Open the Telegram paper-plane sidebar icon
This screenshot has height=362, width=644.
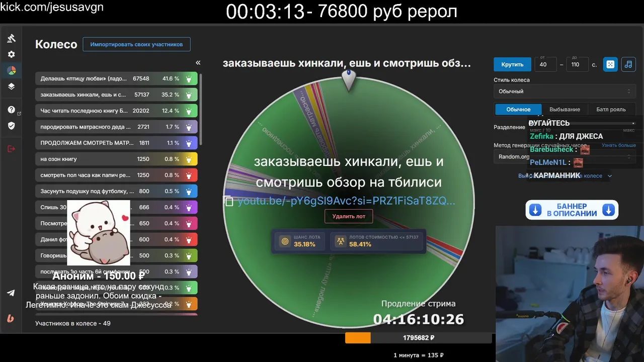coord(11,293)
